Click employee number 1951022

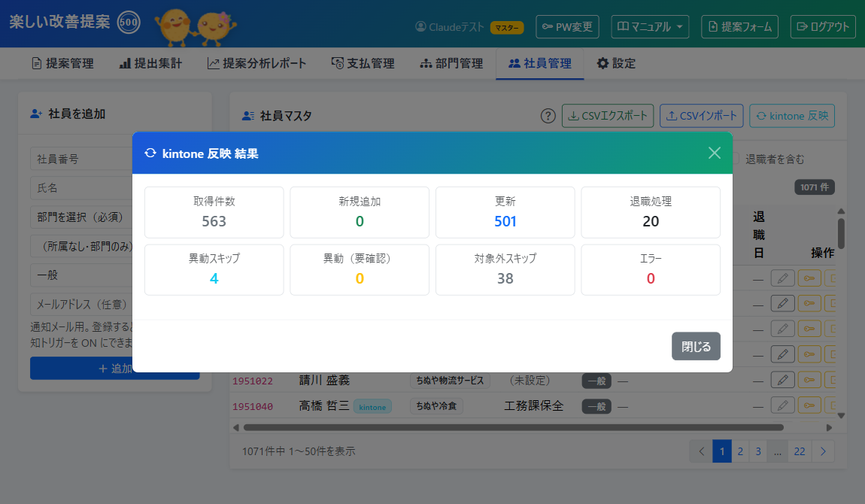click(253, 381)
